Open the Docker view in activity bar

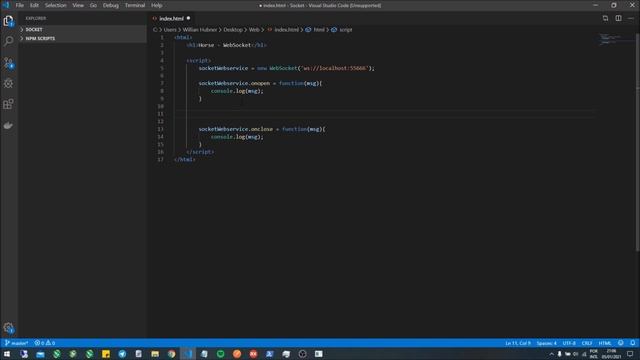[8, 125]
